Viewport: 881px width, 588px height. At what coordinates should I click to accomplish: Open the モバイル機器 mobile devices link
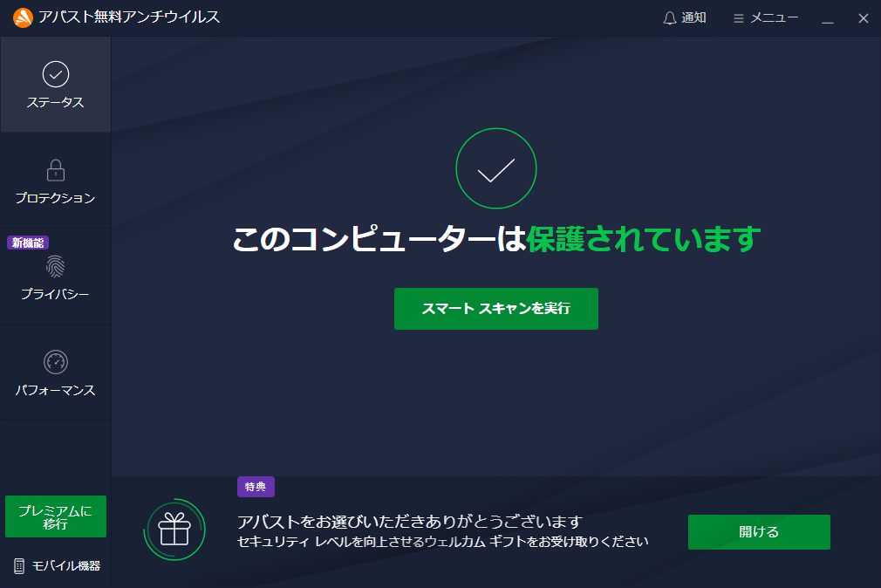57,566
